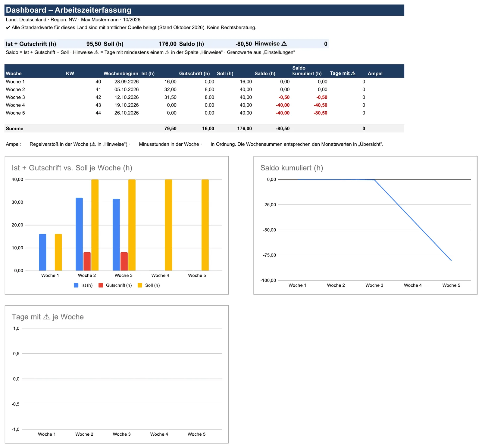Screen dimensions: 482x448
Task: Select the blue Ist (h) legend swatch
Action: [x=76, y=285]
